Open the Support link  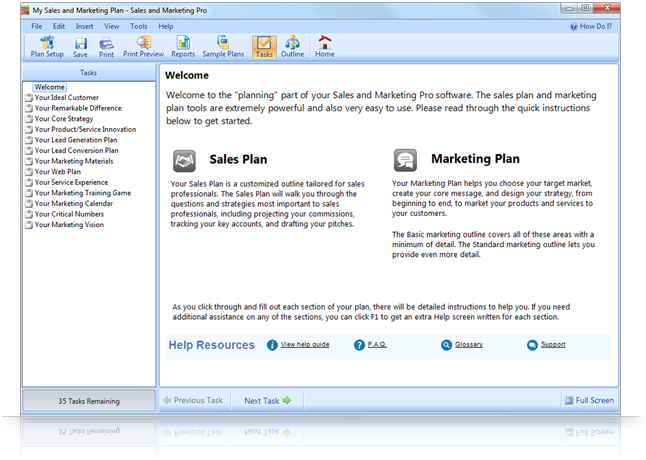(553, 344)
